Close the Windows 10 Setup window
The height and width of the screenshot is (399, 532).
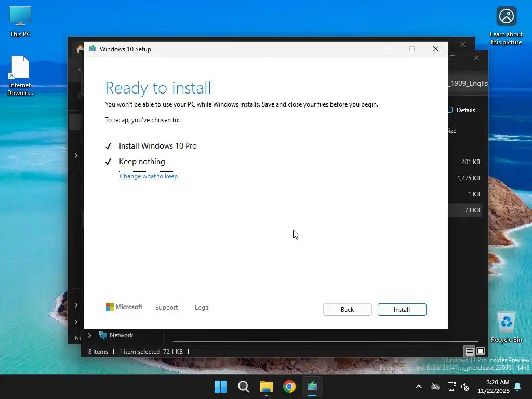click(x=436, y=49)
